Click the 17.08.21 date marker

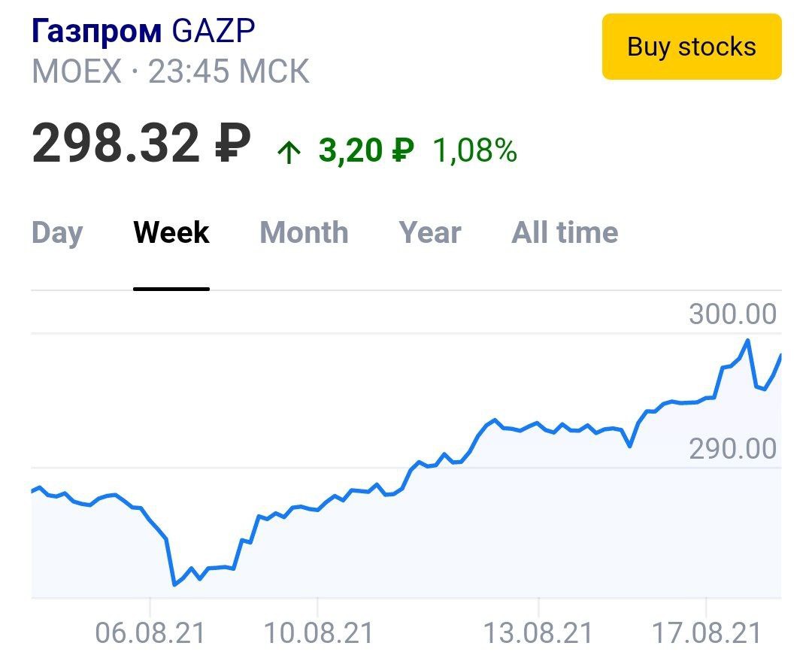tap(707, 633)
